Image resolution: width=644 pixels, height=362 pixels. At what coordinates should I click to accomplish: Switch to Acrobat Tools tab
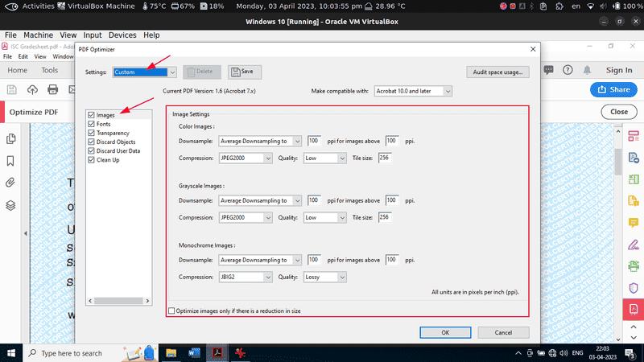coord(50,70)
